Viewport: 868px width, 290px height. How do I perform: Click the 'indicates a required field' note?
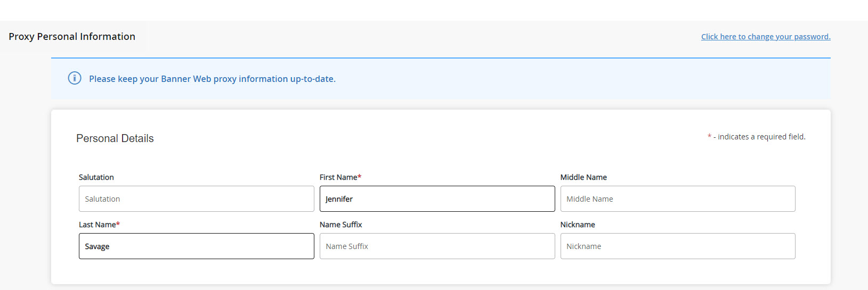(x=761, y=137)
